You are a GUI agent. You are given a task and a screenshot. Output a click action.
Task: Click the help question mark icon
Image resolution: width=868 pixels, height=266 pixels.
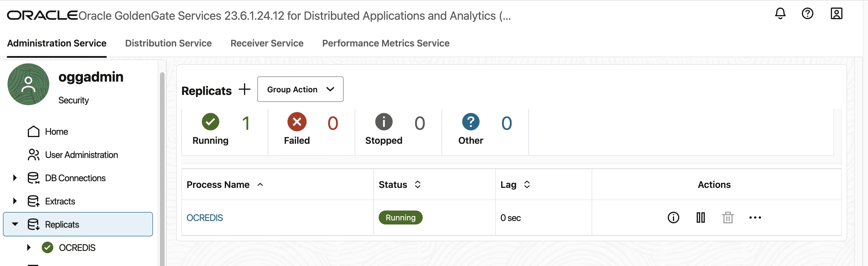(807, 13)
